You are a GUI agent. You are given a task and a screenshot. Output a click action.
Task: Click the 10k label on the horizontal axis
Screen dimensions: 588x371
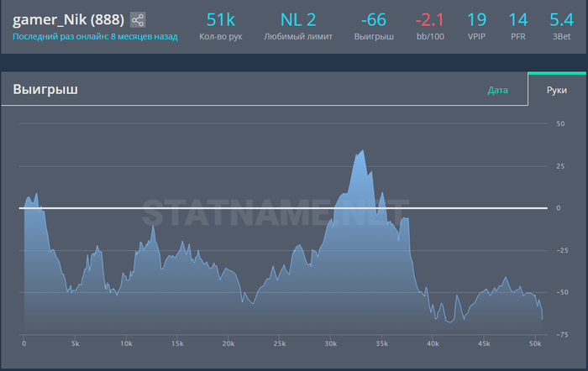coord(126,344)
